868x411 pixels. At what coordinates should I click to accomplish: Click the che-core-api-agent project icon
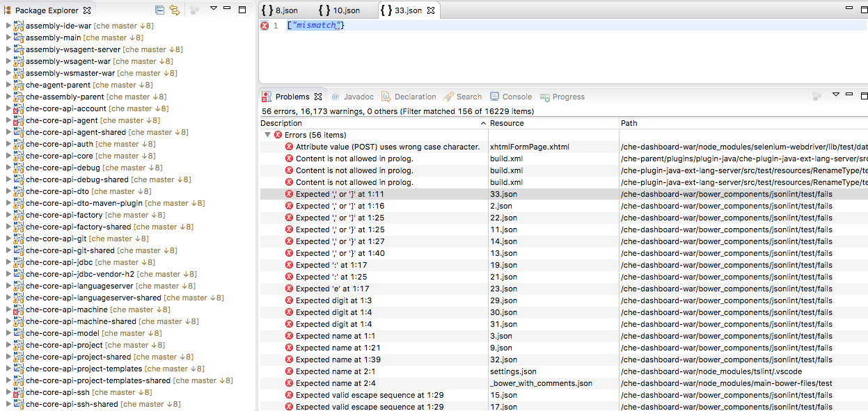19,120
